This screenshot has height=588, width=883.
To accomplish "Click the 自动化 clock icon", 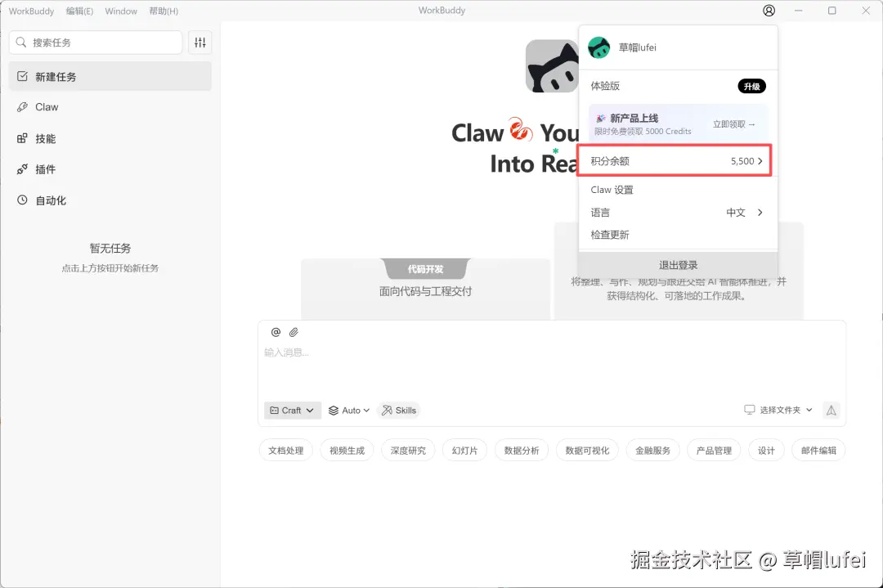I will [x=23, y=200].
